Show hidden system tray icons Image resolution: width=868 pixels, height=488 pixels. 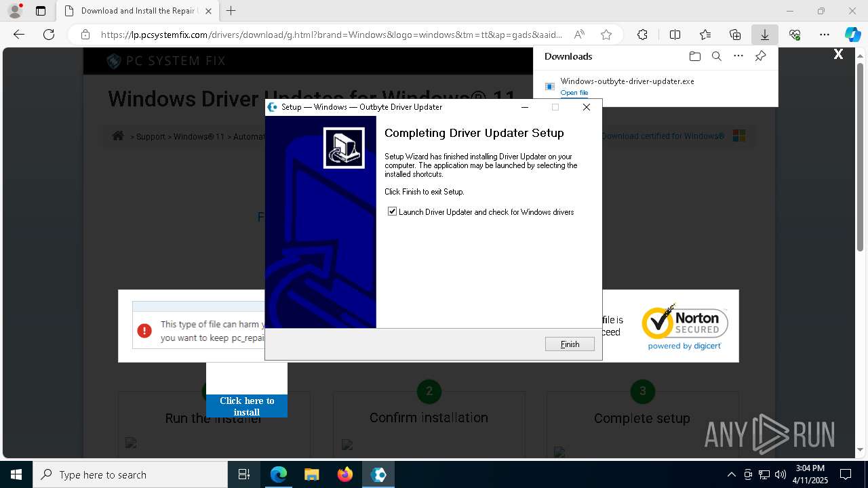pyautogui.click(x=731, y=474)
